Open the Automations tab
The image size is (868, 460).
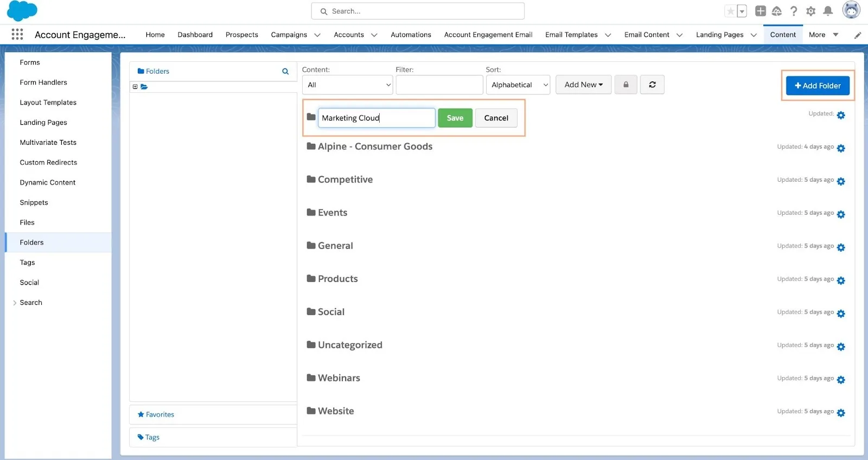[411, 35]
